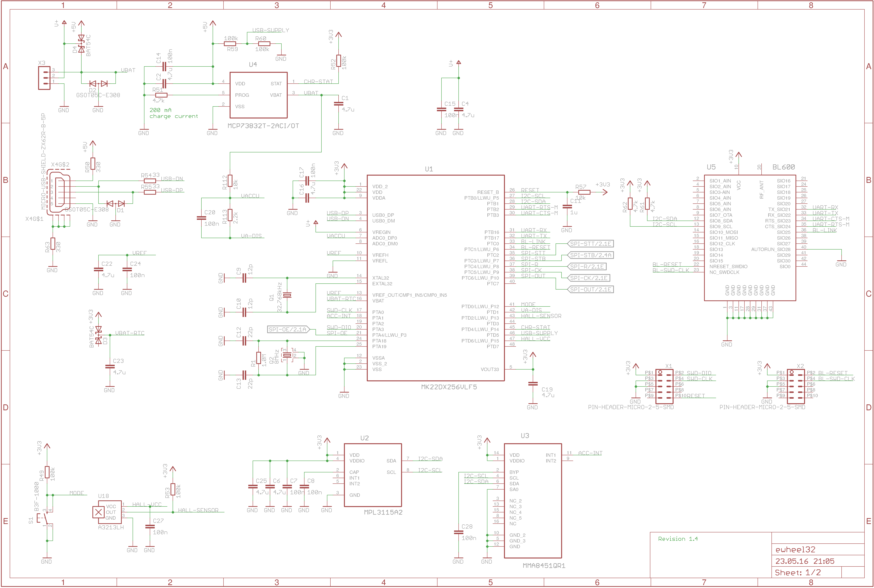Select the D2 GSOT05C-E308 TVS diode symbol
The image size is (874, 588).
coord(99,84)
